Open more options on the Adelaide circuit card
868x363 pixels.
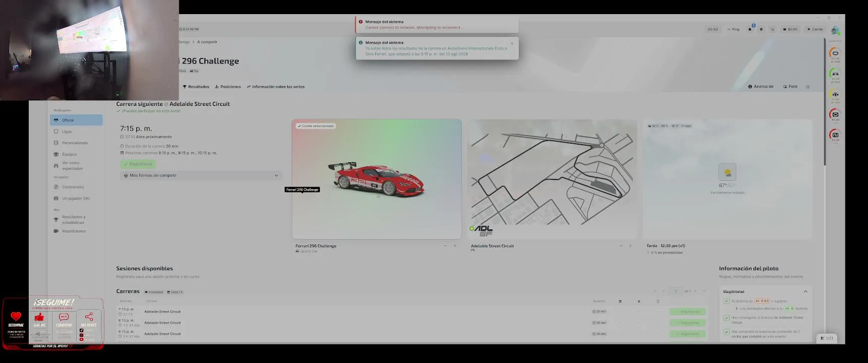(621, 246)
